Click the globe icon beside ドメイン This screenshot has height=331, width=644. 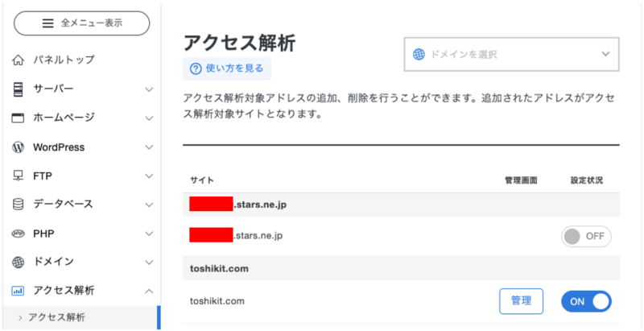click(18, 262)
